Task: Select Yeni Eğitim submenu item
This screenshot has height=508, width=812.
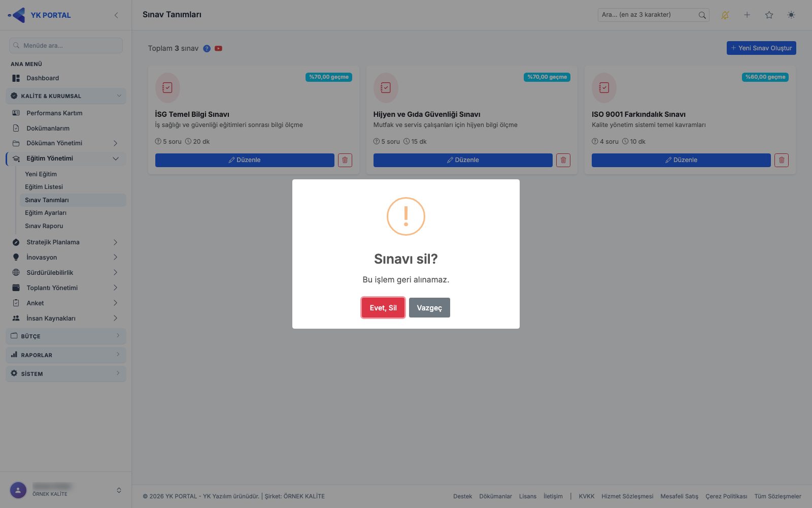Action: (73, 174)
